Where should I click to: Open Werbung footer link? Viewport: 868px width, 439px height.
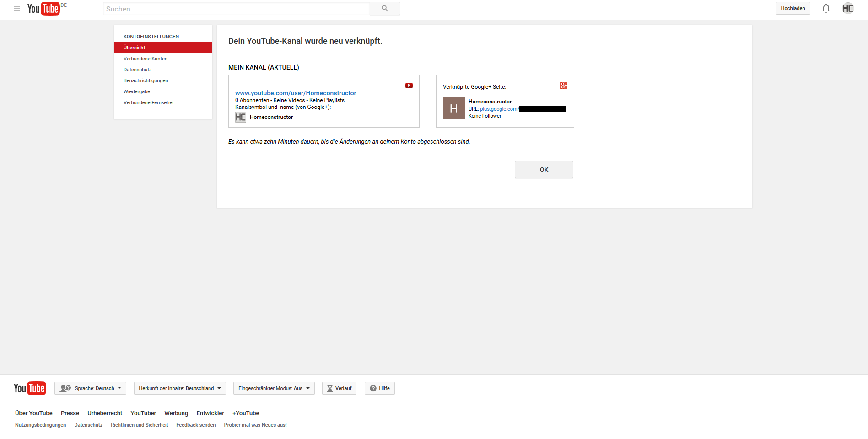(176, 413)
